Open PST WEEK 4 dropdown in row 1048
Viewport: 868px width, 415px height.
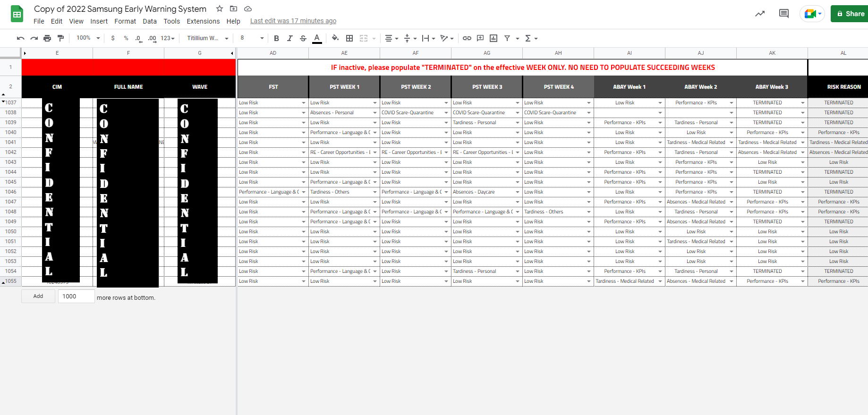point(589,212)
